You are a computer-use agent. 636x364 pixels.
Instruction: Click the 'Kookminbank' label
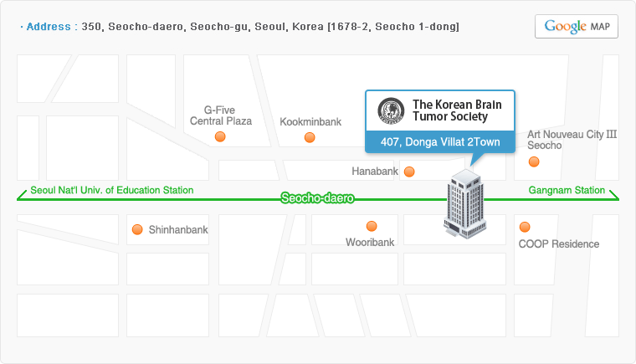pos(310,121)
